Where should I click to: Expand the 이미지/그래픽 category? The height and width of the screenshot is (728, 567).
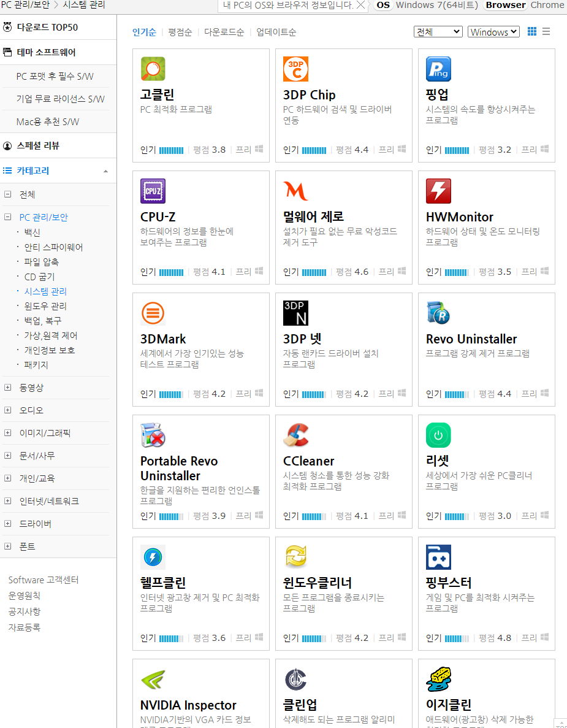pyautogui.click(x=7, y=433)
